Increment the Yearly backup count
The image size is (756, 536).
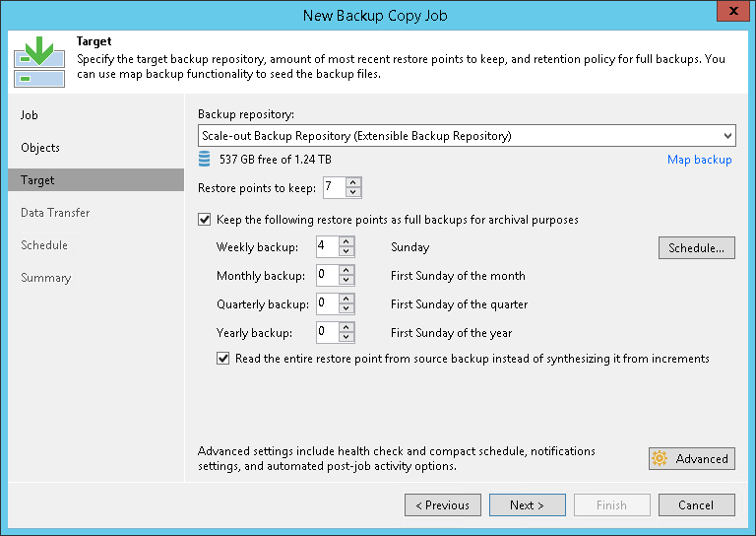pos(346,326)
